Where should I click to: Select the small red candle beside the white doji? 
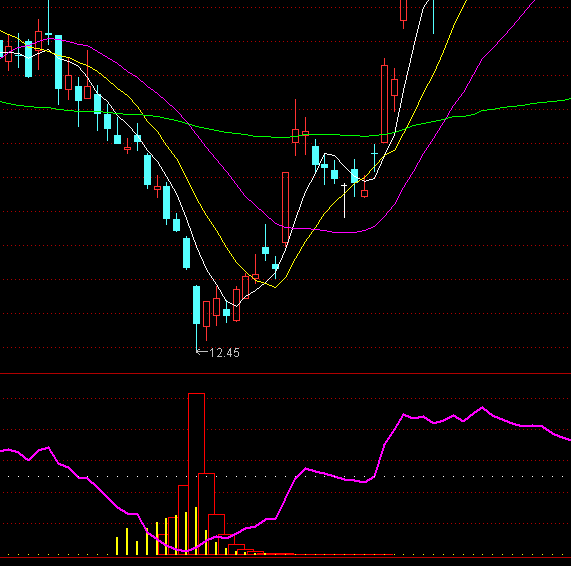(x=365, y=193)
